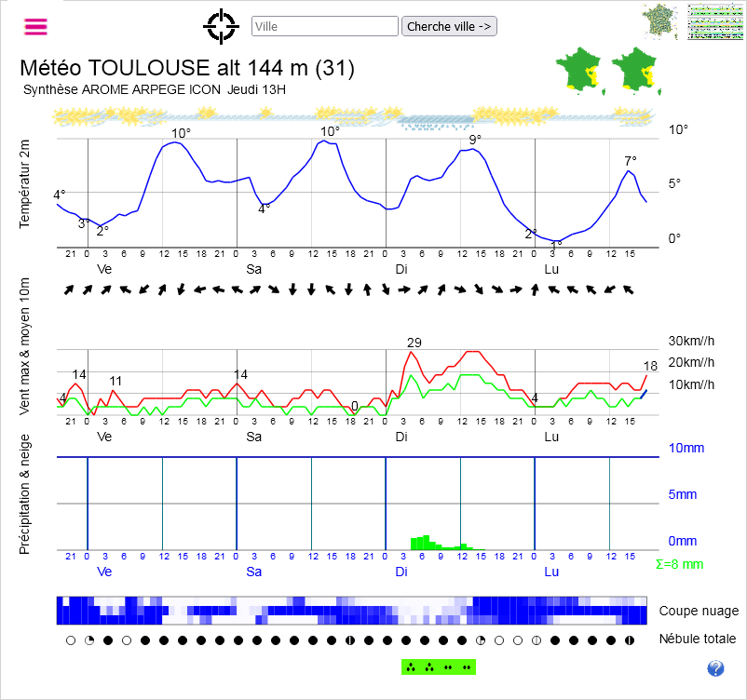Click the 18 final wind gust label
This screenshot has width=747, height=700.
[x=650, y=366]
